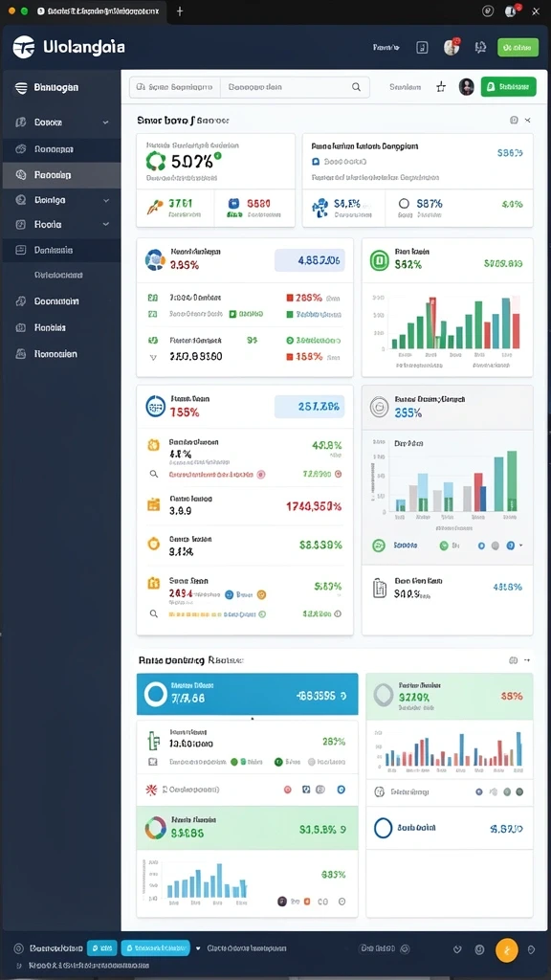Click the red swatch beside 285%

click(290, 299)
